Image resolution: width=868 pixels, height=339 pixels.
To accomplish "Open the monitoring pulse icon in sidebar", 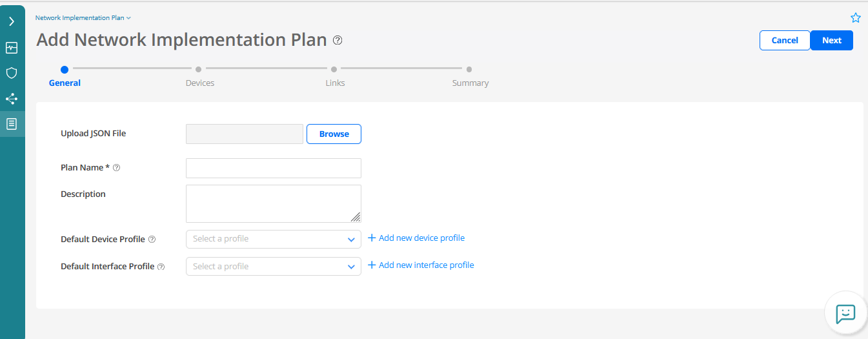I will pos(12,48).
